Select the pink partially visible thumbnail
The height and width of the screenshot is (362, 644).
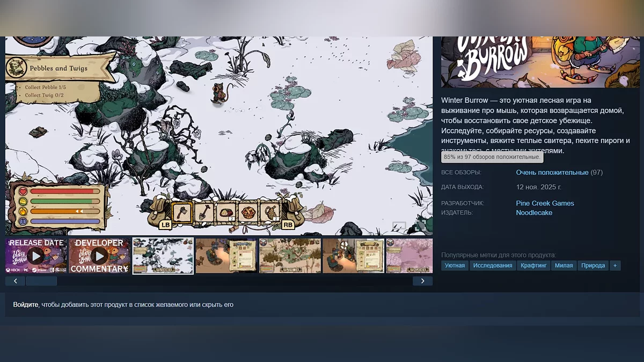[x=409, y=256]
